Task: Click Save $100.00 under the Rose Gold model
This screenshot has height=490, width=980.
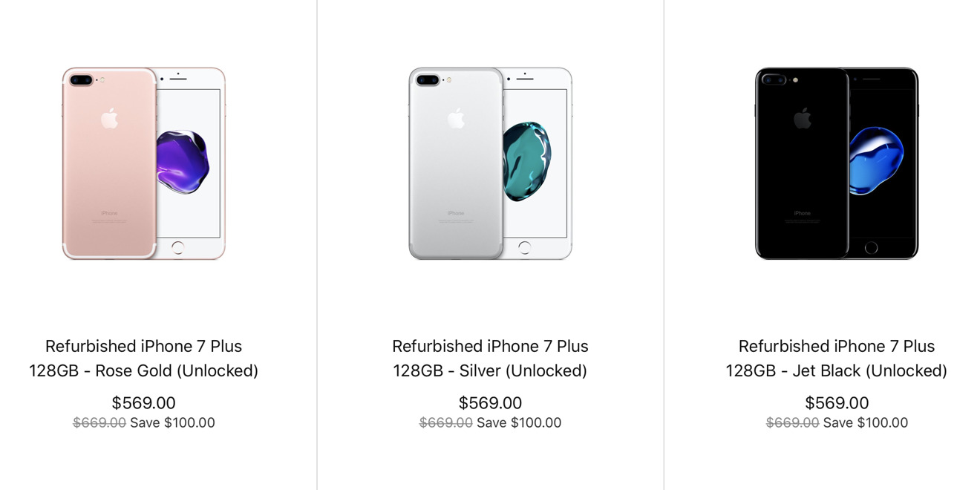Action: point(172,422)
